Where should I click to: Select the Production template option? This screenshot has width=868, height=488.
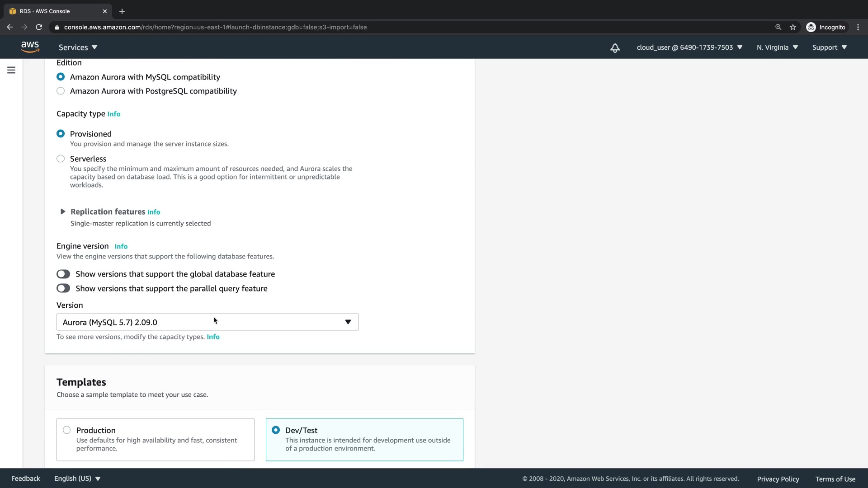tap(67, 430)
